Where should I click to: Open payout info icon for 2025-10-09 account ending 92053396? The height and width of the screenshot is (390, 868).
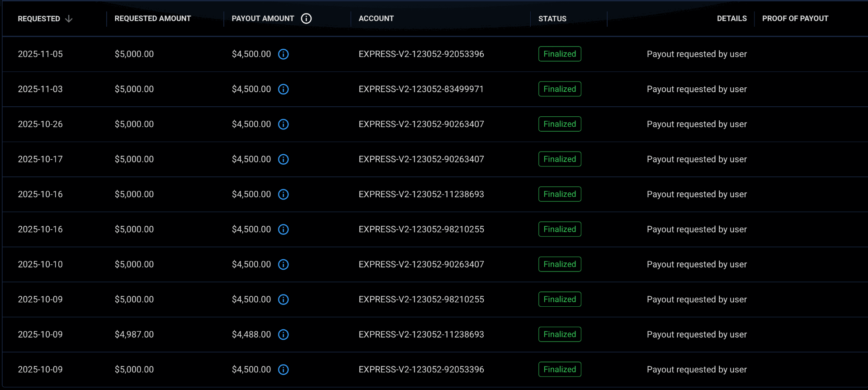pos(283,370)
